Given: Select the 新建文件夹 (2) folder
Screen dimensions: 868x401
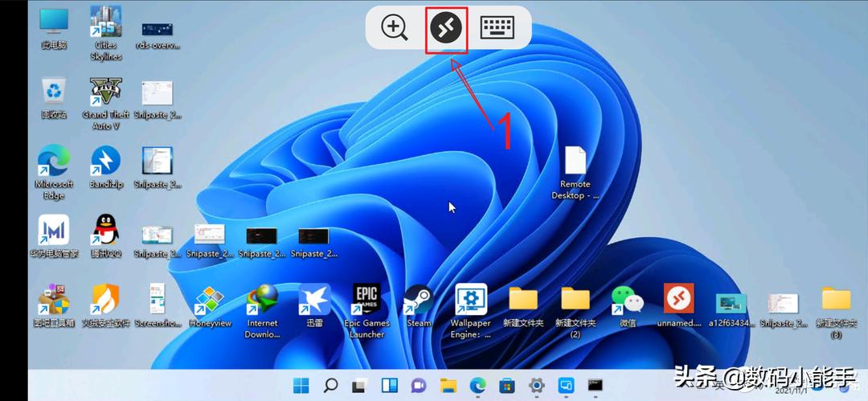Looking at the screenshot, I should (x=575, y=313).
